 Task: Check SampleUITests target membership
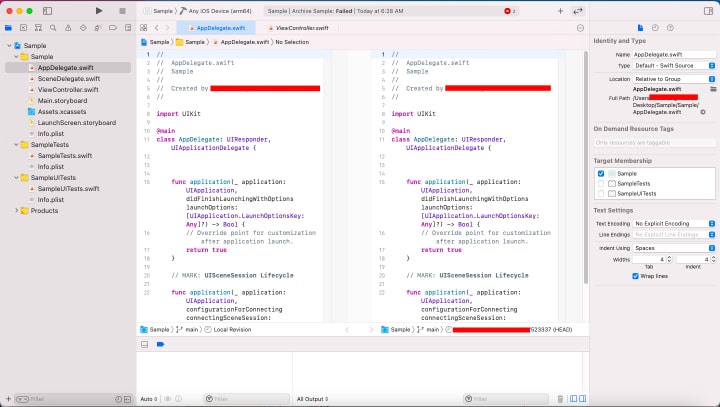tap(601, 194)
